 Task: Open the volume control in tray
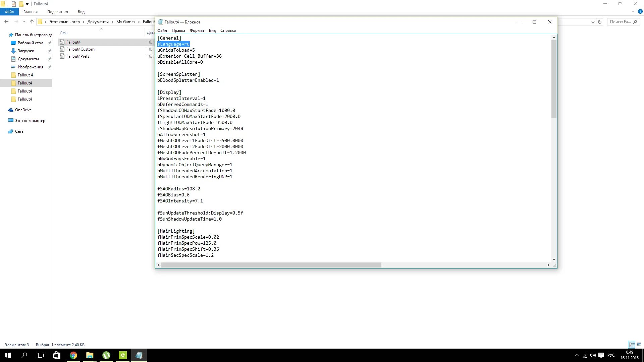click(593, 355)
